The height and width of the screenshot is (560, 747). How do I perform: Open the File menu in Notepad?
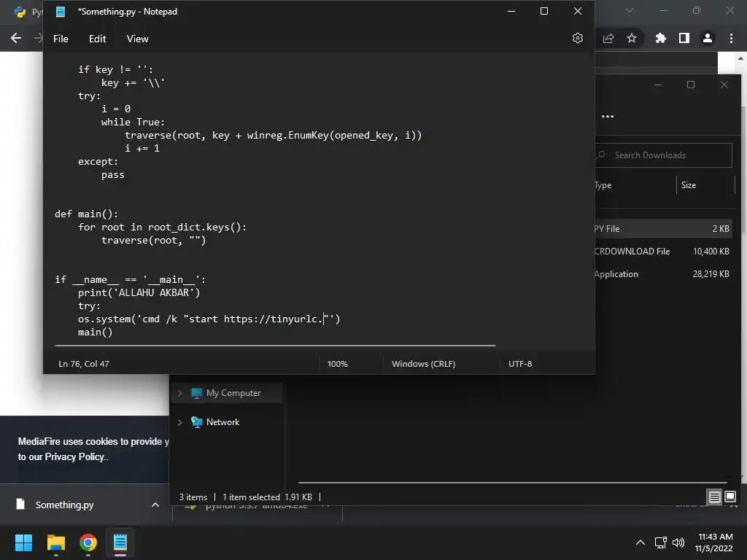point(61,39)
